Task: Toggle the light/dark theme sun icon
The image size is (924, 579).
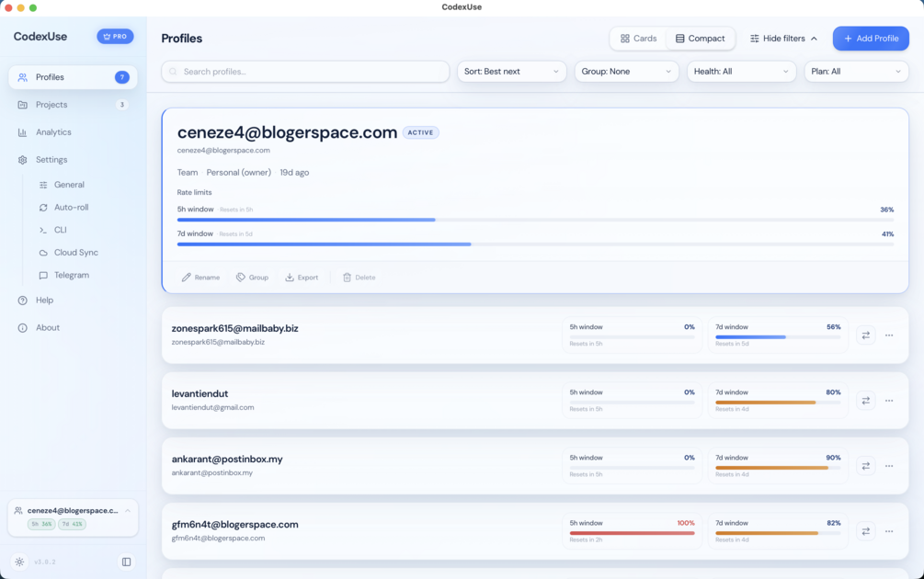Action: [19, 562]
